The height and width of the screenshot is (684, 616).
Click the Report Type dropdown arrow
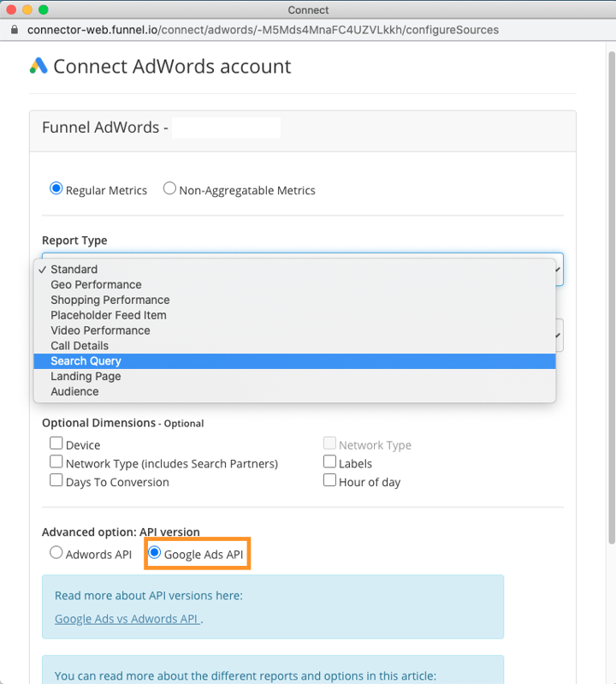[x=558, y=270]
